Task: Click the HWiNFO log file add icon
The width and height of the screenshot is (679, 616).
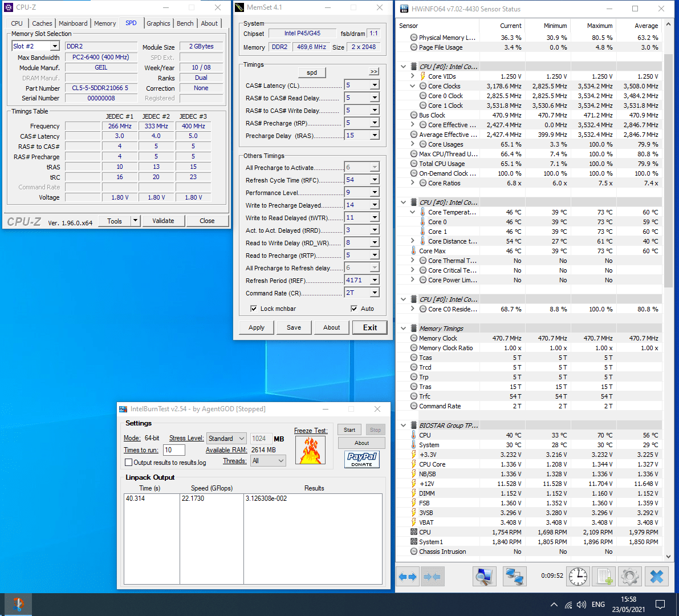Action: [604, 577]
